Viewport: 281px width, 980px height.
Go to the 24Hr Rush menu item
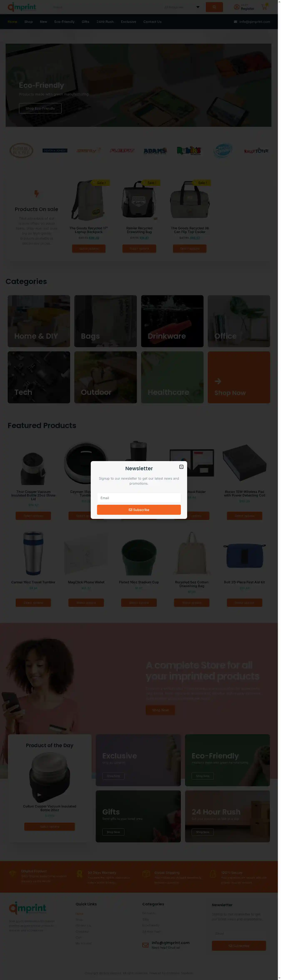105,22
